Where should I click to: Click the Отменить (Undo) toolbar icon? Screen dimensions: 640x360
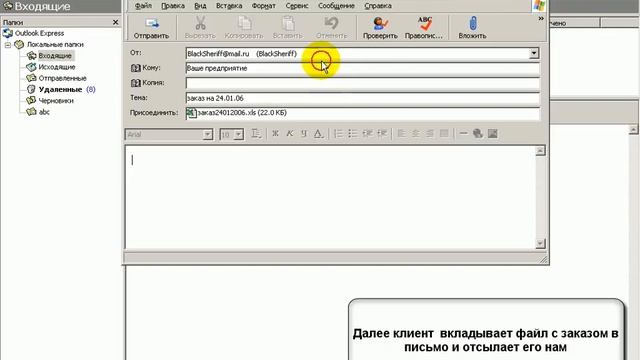(331, 23)
